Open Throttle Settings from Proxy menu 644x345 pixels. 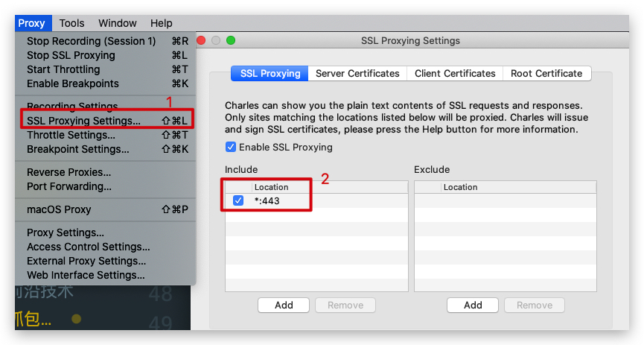coord(71,135)
